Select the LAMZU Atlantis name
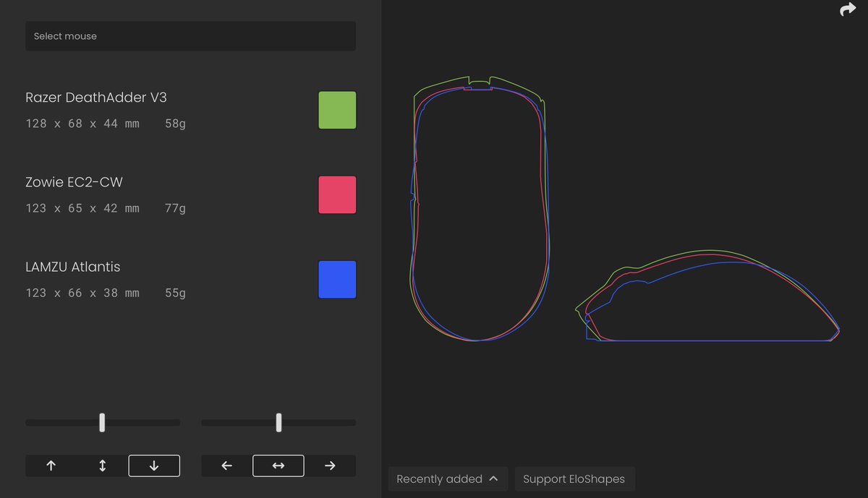The height and width of the screenshot is (498, 868). pos(72,267)
